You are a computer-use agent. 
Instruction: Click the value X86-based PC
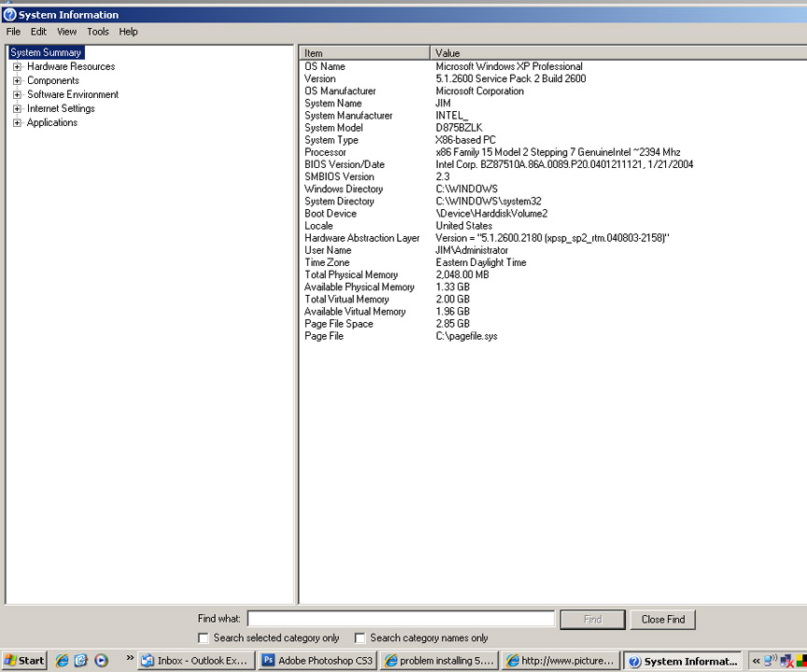point(465,140)
